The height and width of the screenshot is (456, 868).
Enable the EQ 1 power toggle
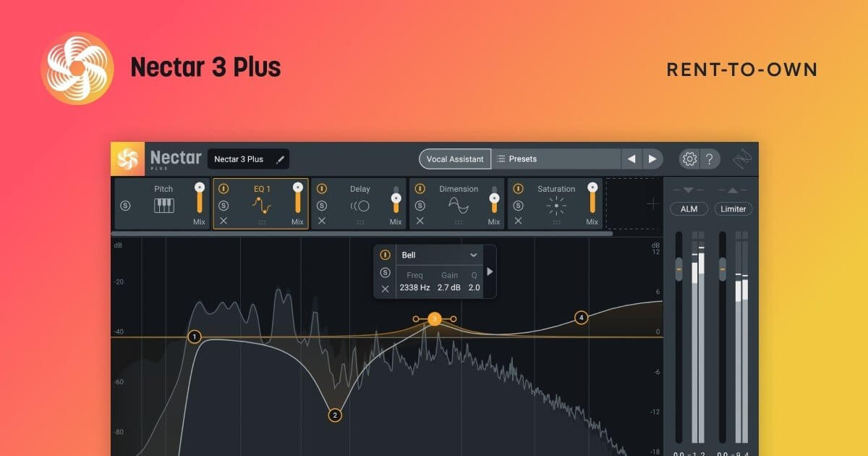pyautogui.click(x=222, y=189)
